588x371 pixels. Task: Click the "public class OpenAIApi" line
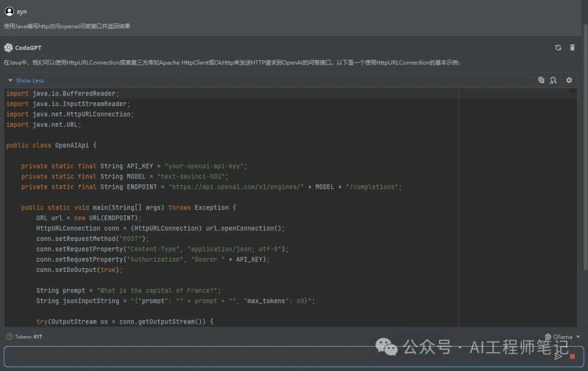click(x=51, y=145)
